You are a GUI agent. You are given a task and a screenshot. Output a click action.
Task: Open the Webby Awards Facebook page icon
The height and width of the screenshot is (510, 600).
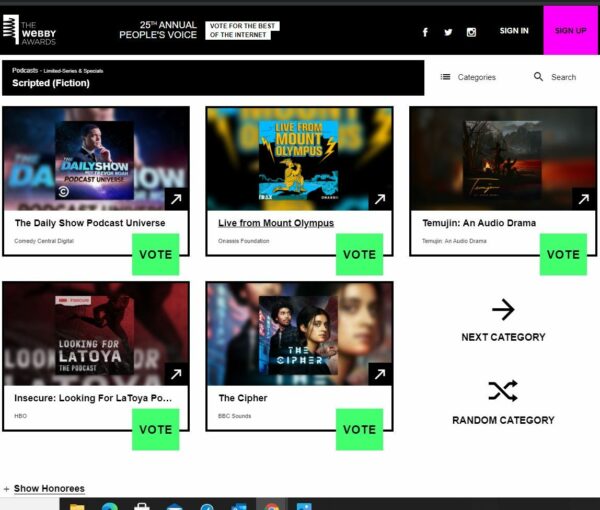[425, 32]
